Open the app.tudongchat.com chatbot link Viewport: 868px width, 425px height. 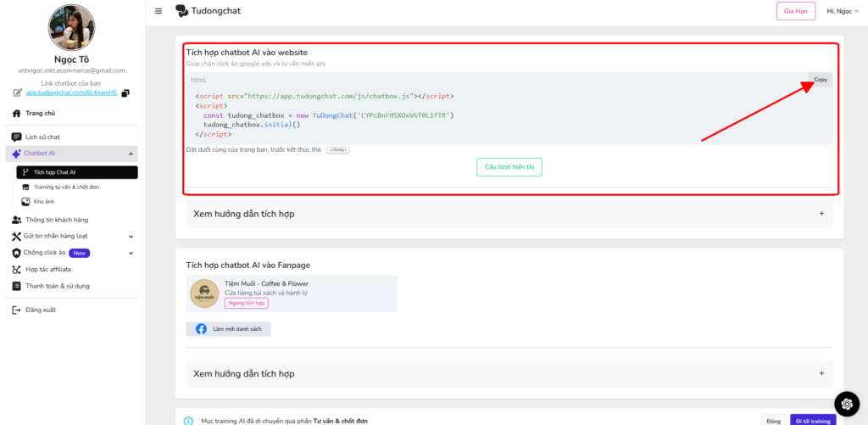[x=71, y=92]
